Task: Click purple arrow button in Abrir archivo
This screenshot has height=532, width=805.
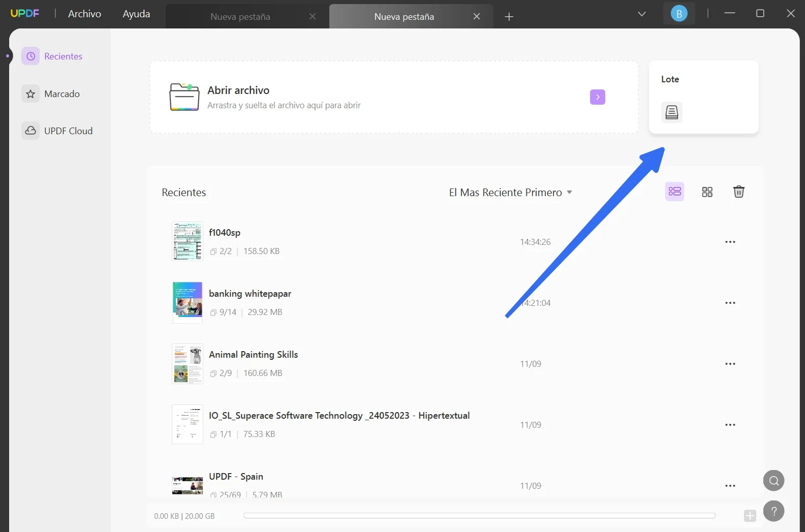Action: (598, 97)
